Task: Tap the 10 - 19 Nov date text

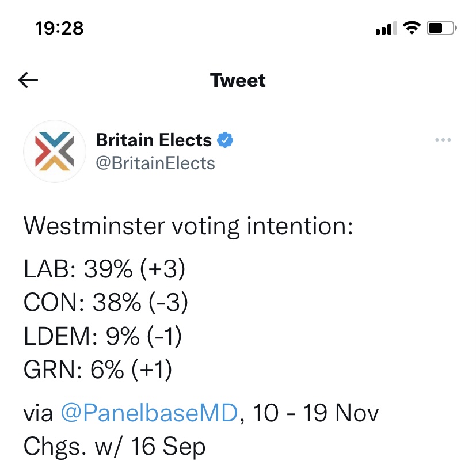Action: pyautogui.click(x=315, y=413)
